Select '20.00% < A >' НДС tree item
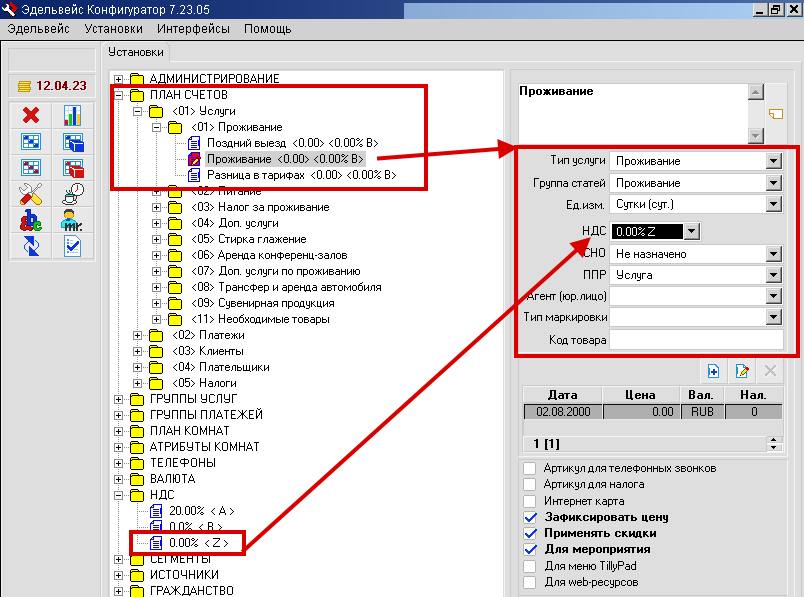804x597 pixels. (x=201, y=510)
